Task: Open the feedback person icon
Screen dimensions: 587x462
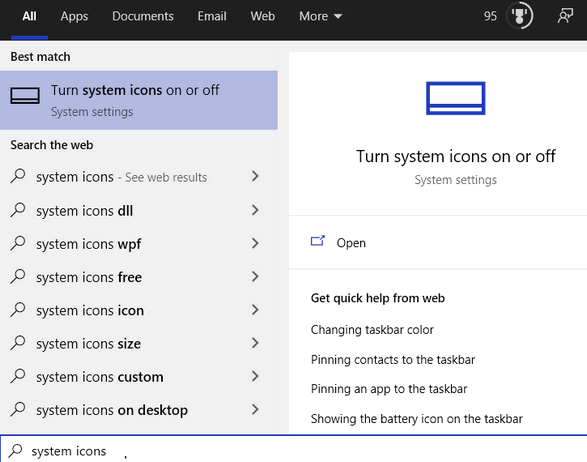Action: click(x=565, y=16)
